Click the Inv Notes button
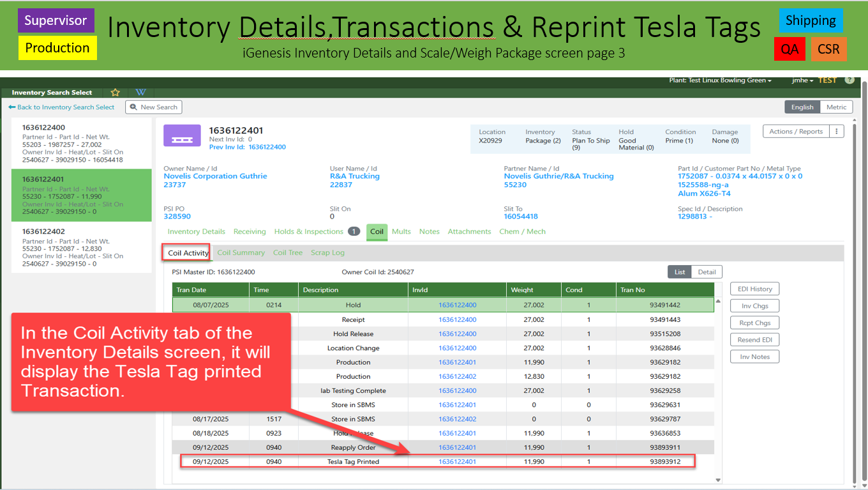The width and height of the screenshot is (868, 490). pos(755,356)
